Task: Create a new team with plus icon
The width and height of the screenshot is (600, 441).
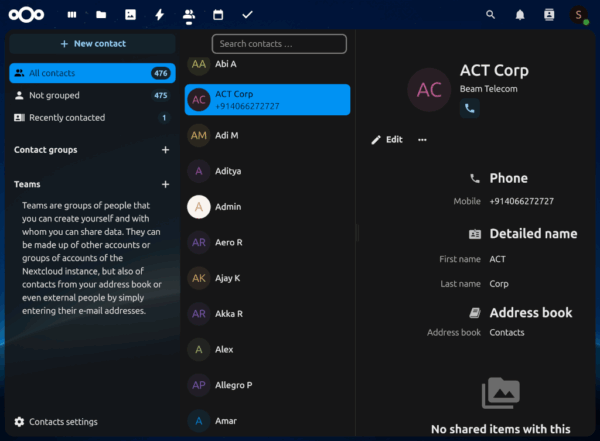Action: pyautogui.click(x=165, y=185)
